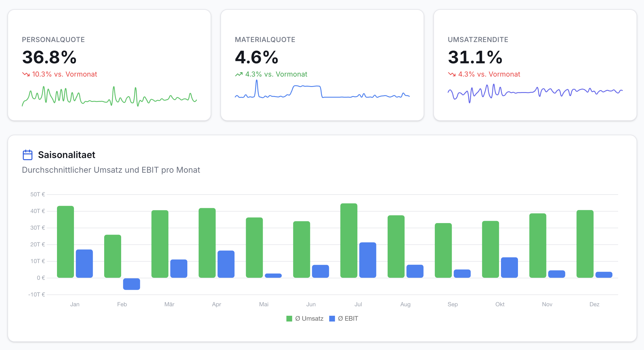
Task: Click the 'Ø EBIT' legend label
Action: click(348, 319)
